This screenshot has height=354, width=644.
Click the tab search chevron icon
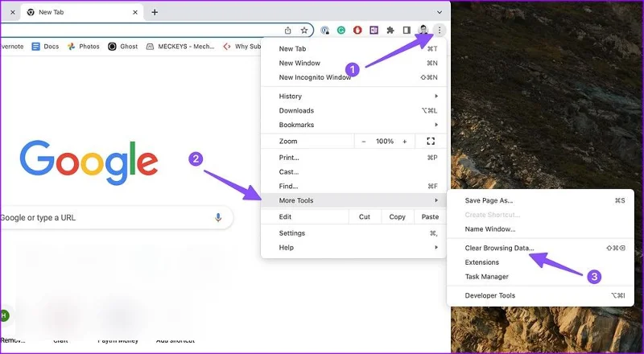[440, 12]
